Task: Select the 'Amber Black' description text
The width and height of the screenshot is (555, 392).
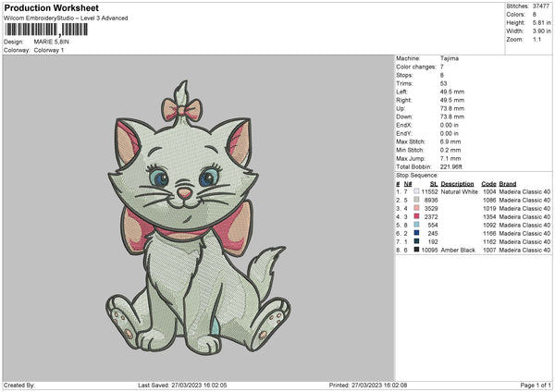Action: point(458,251)
